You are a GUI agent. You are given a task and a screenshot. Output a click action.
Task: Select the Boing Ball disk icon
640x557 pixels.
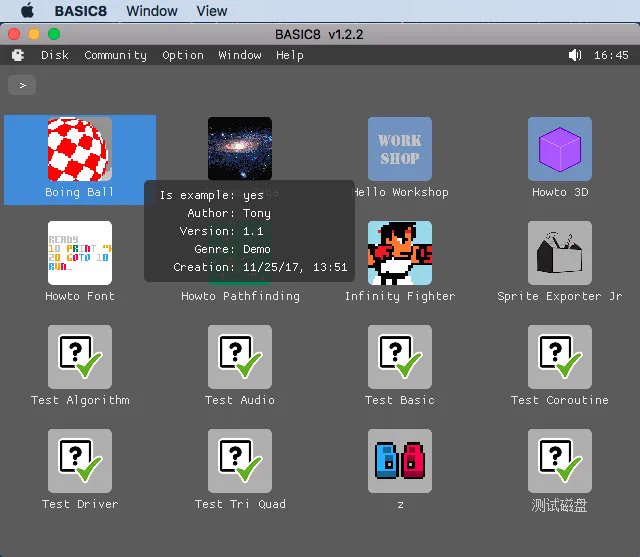point(80,149)
